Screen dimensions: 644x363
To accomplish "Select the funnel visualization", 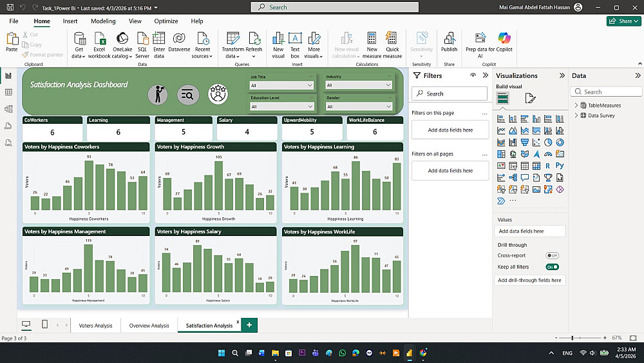I will pyautogui.click(x=524, y=142).
